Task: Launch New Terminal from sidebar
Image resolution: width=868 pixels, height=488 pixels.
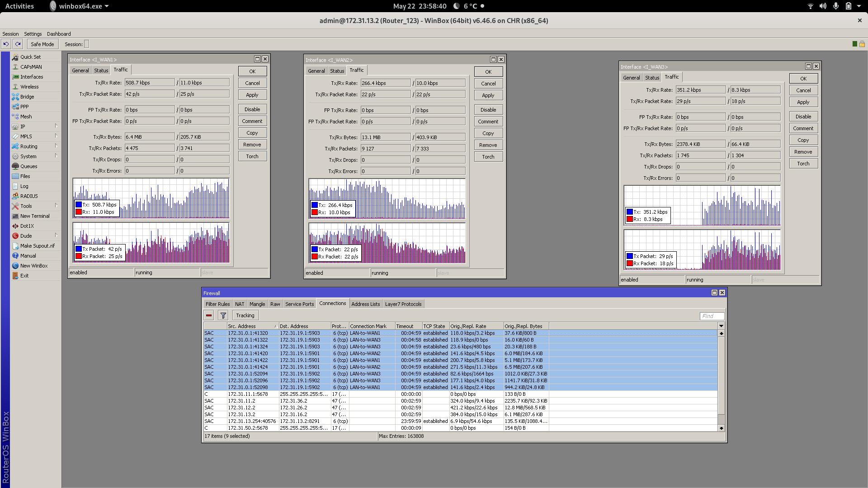Action: [34, 216]
